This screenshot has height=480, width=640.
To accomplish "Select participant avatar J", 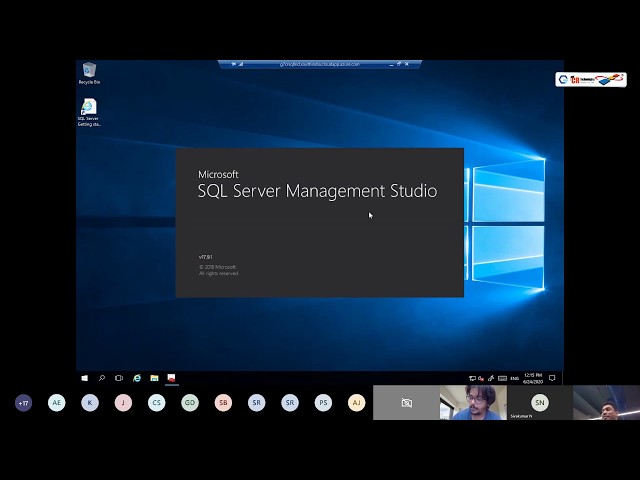I will pos(123,403).
